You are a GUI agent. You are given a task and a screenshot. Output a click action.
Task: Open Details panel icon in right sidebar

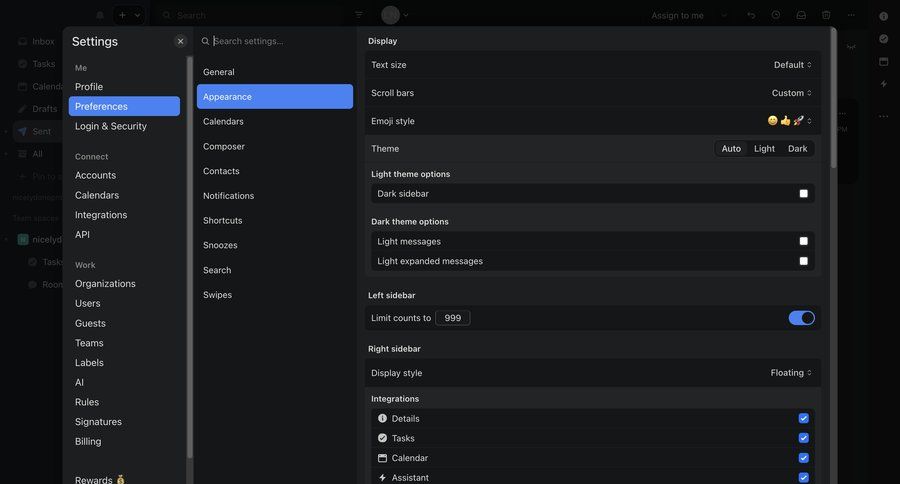883,16
